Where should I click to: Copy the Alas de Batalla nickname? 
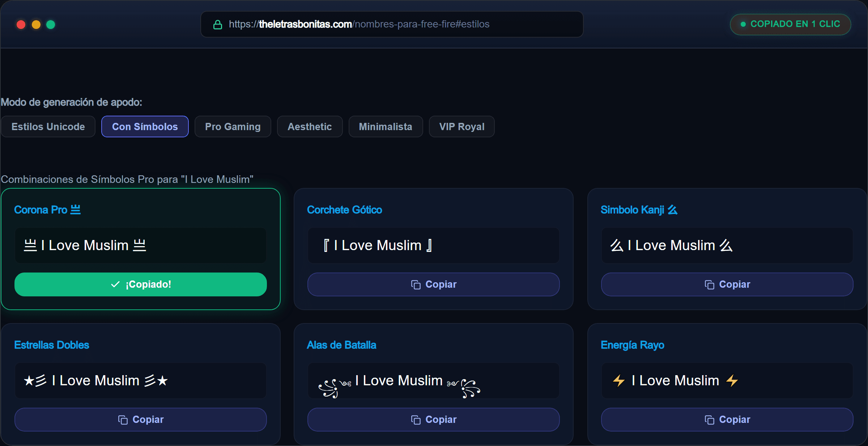pos(434,420)
